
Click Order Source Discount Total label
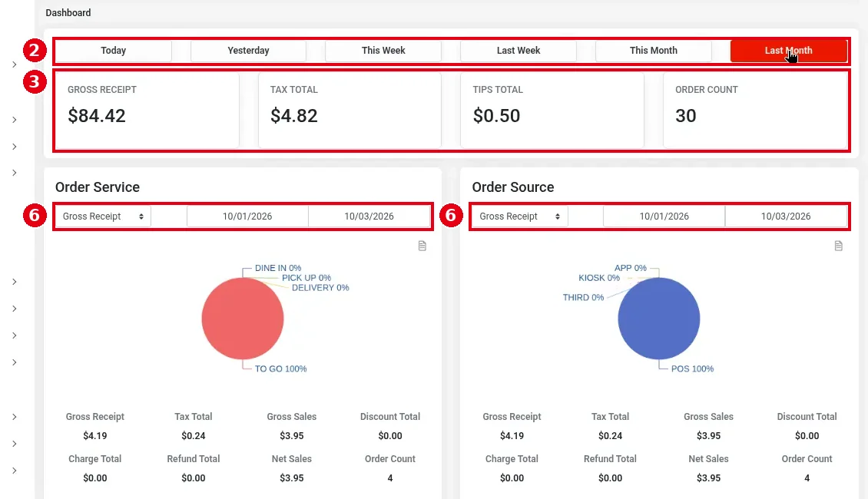(807, 417)
